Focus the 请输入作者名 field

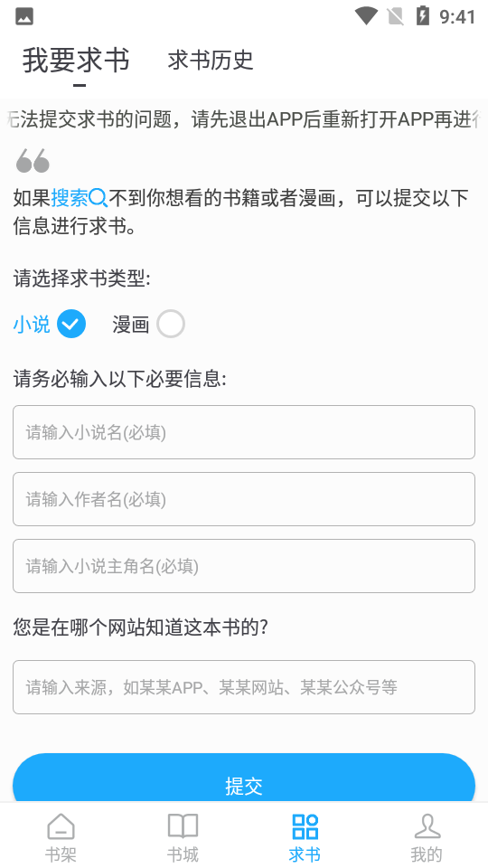[x=244, y=499]
